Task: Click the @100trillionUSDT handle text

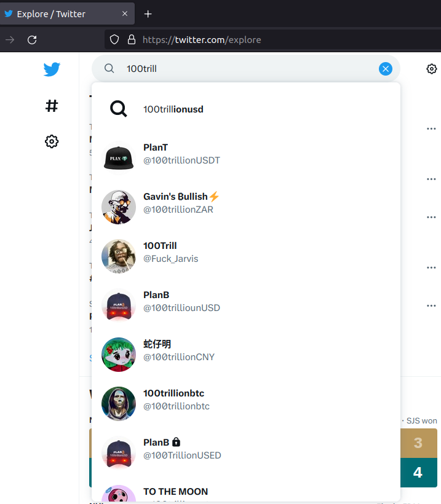Action: pos(181,160)
